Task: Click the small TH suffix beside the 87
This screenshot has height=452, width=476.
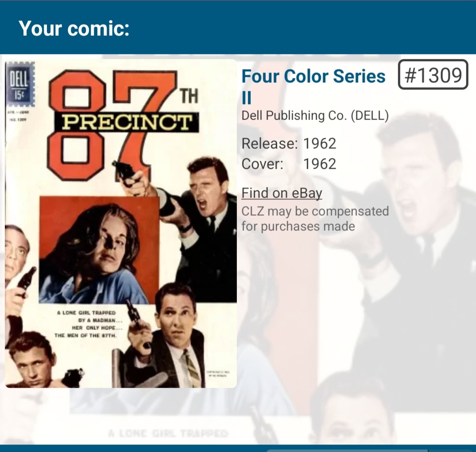Action: pos(189,96)
